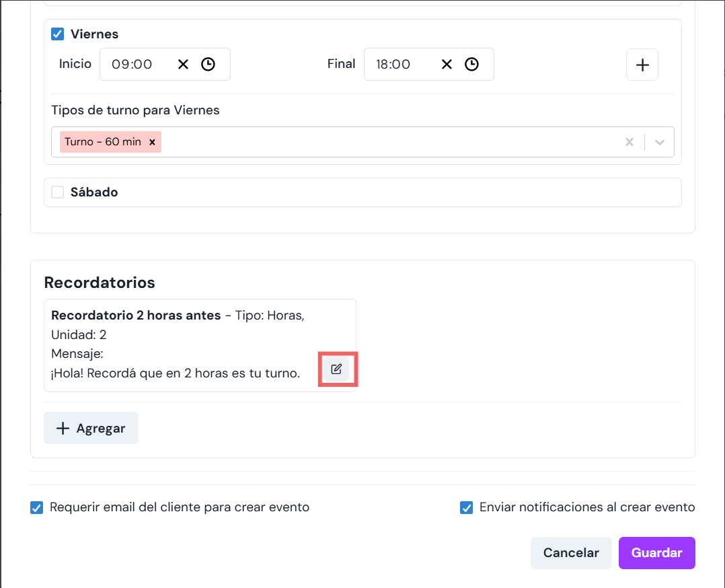Viewport: 725px width, 588px height.
Task: Edit the 2 horas antes reminder
Action: point(337,369)
